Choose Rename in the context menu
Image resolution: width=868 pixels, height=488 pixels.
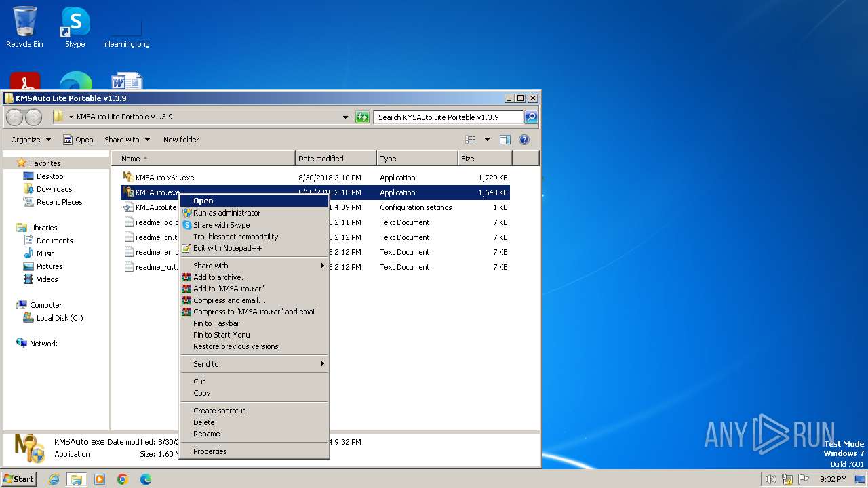tap(254, 434)
